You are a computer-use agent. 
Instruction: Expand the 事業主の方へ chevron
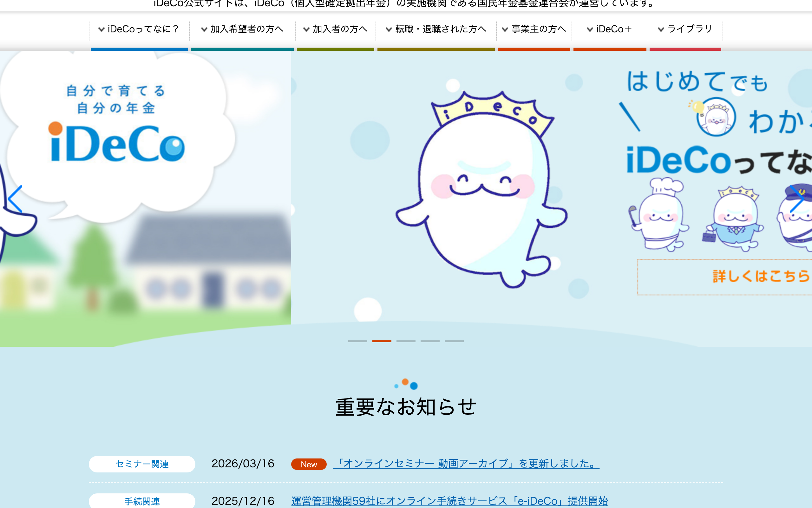(505, 30)
